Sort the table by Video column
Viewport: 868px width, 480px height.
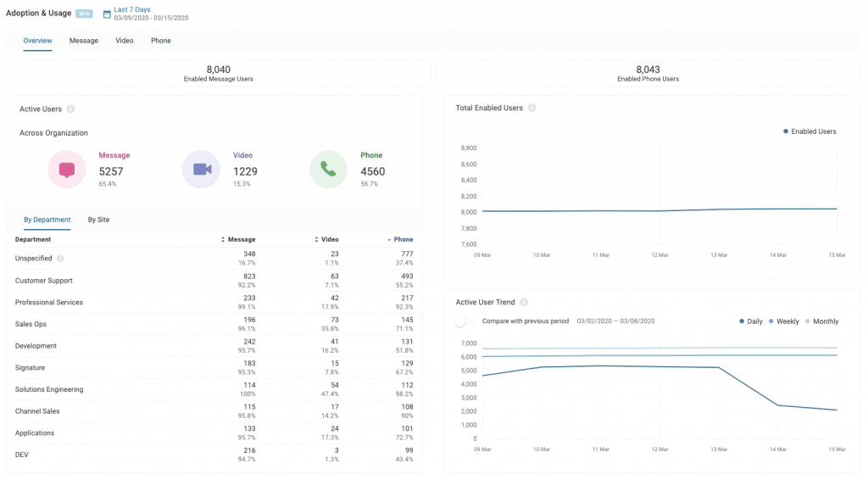coord(326,240)
